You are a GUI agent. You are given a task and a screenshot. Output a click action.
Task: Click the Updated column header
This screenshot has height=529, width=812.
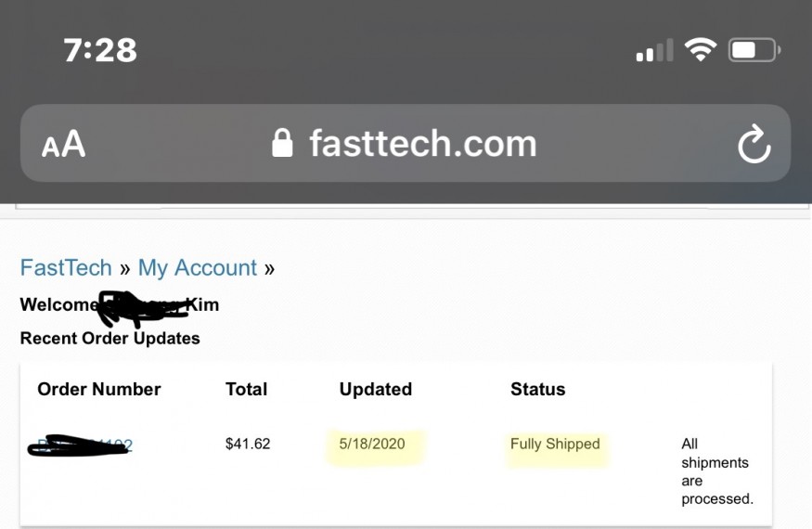tap(376, 389)
